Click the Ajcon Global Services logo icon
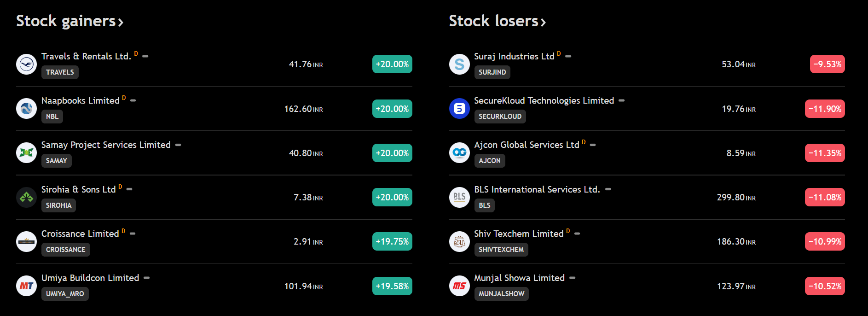The image size is (868, 316). [x=459, y=153]
